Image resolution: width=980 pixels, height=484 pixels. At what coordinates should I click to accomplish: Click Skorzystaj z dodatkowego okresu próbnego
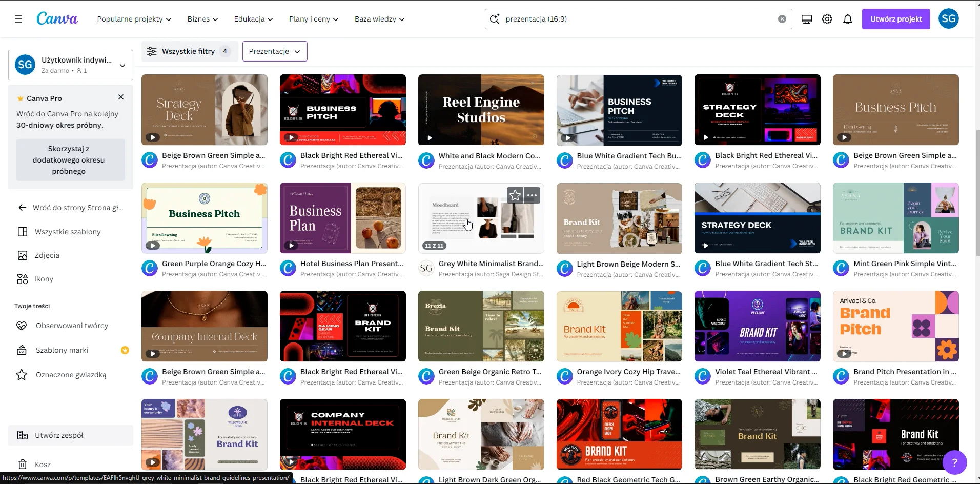coord(71,160)
